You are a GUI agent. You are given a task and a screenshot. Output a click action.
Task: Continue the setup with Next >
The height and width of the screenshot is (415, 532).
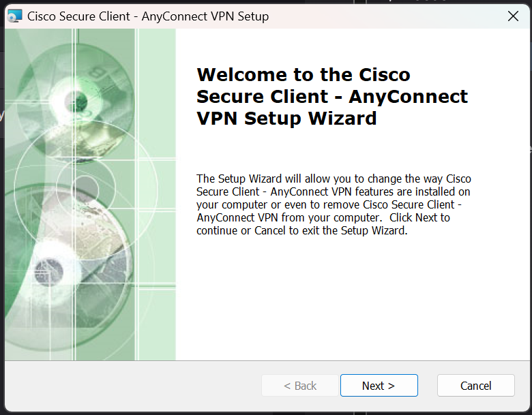point(379,386)
